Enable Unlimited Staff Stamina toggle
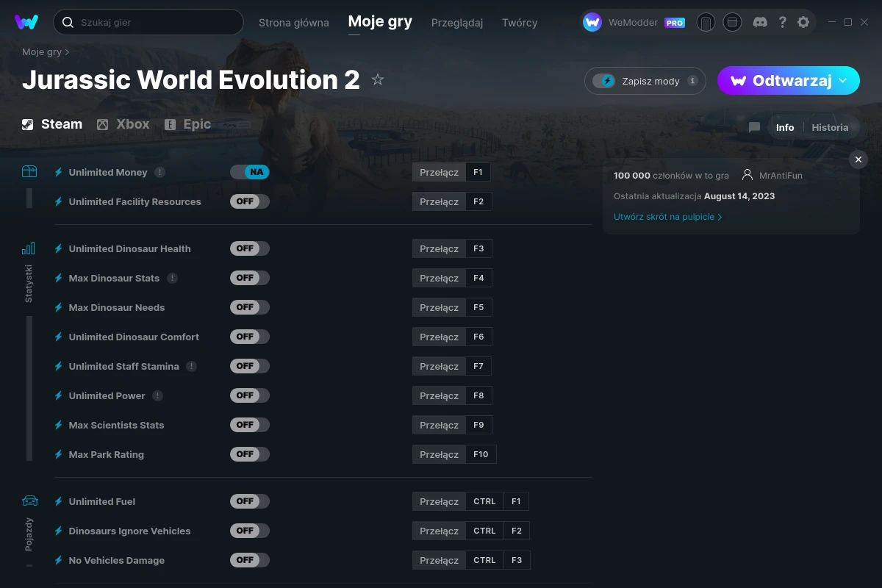Screen dimensions: 882x588 tap(250, 366)
